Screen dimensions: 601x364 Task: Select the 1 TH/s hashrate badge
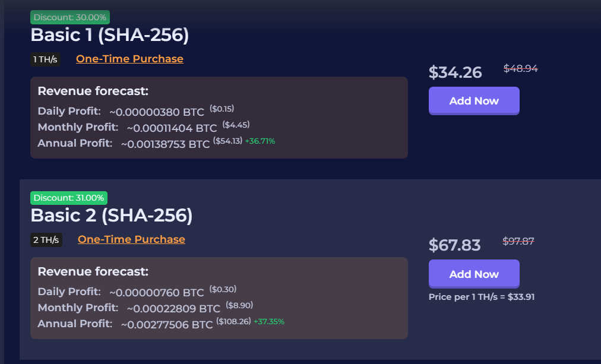pyautogui.click(x=46, y=59)
